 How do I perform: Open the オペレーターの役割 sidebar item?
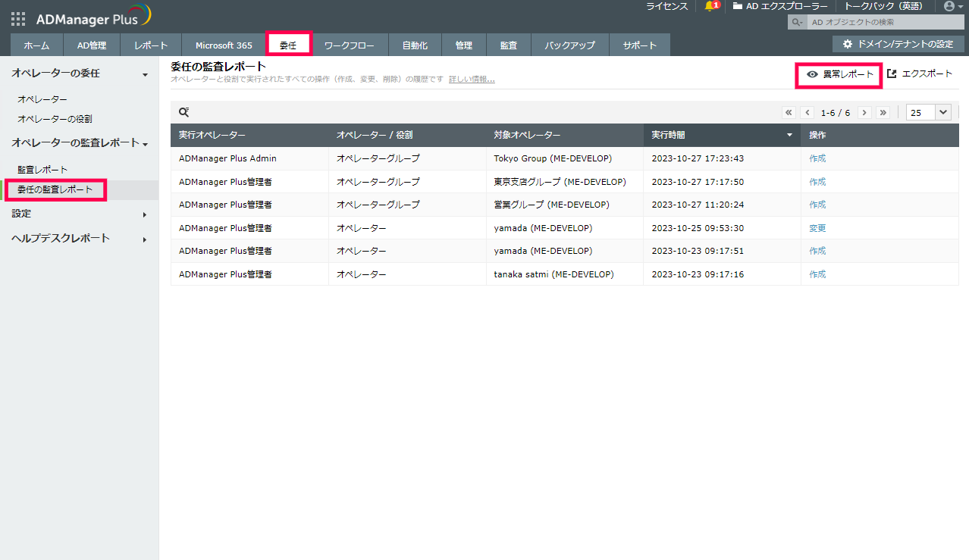coord(55,119)
